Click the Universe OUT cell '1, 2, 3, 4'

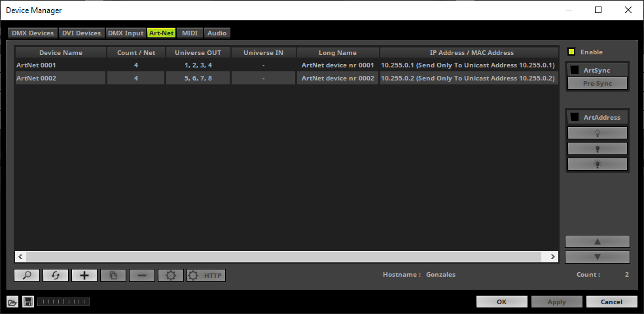pyautogui.click(x=198, y=65)
